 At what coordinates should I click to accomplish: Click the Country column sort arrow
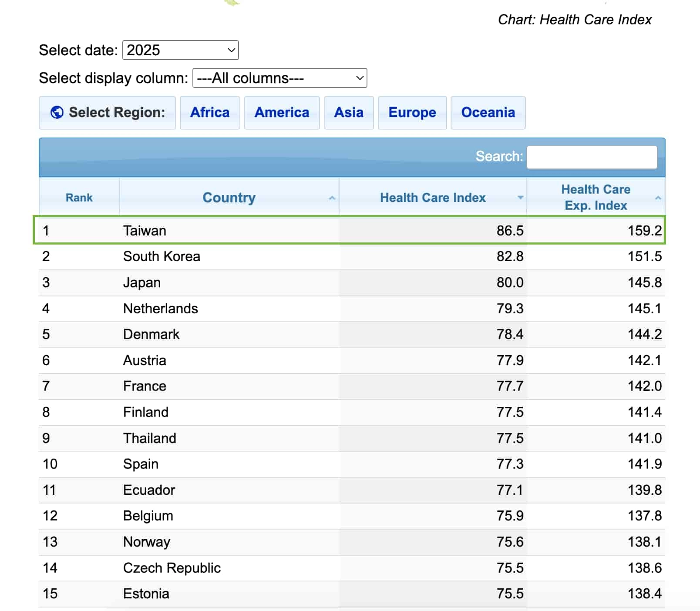pos(332,198)
